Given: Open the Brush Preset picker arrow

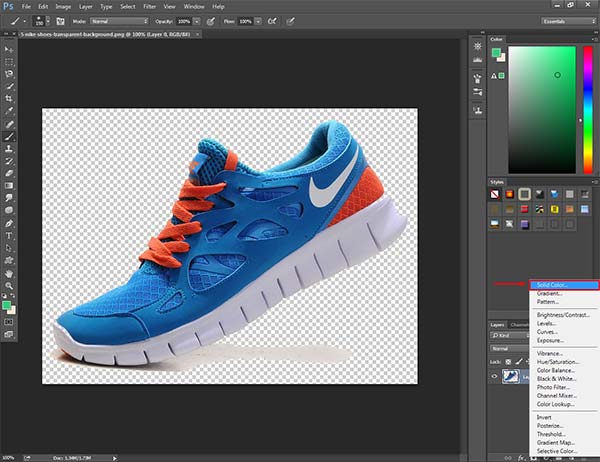Looking at the screenshot, I should pos(48,21).
